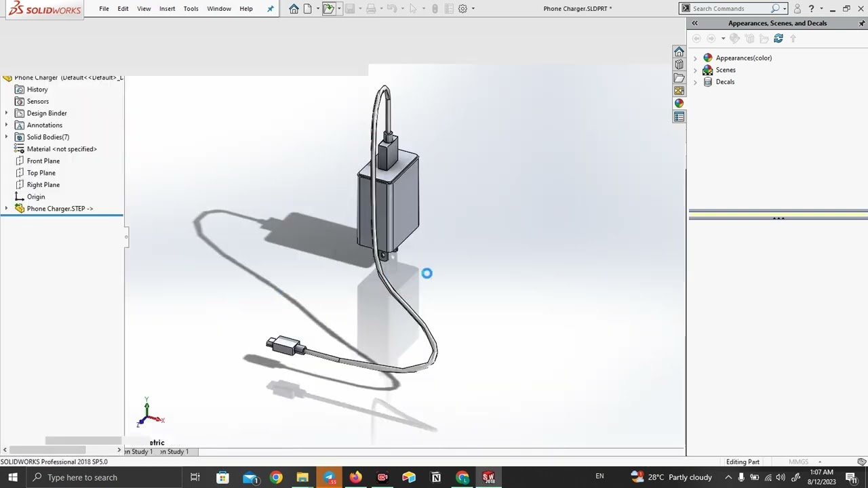Launch Google Chrome from the taskbar
This screenshot has height=488, width=868.
click(276, 477)
